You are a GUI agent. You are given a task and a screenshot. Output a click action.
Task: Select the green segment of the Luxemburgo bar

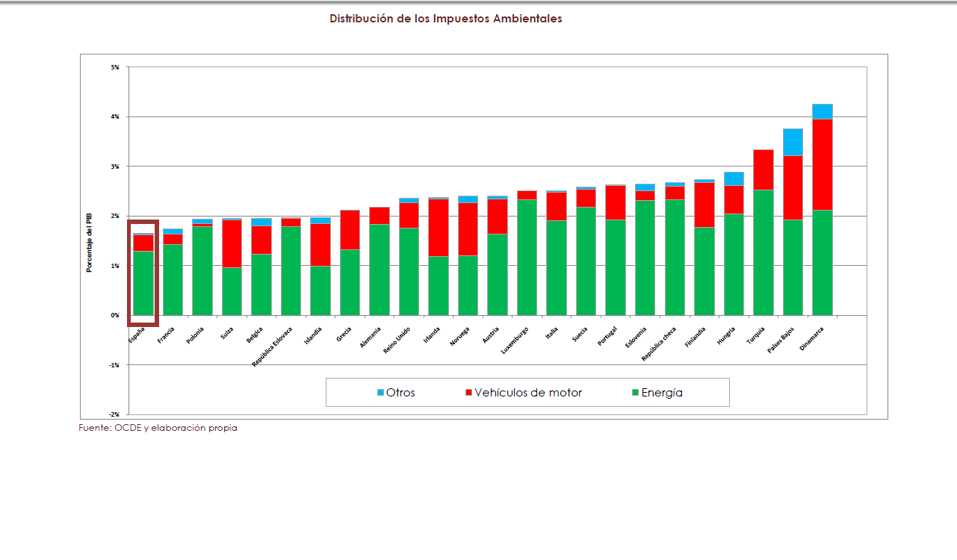point(527,257)
